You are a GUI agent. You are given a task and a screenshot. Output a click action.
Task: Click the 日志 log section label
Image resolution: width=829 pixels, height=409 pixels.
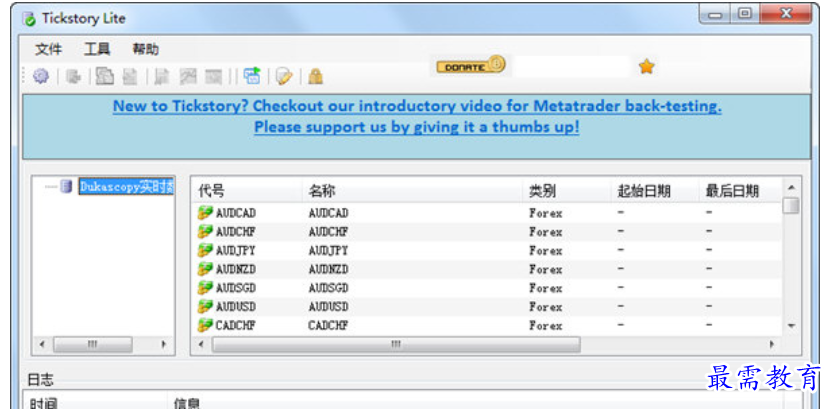click(41, 379)
